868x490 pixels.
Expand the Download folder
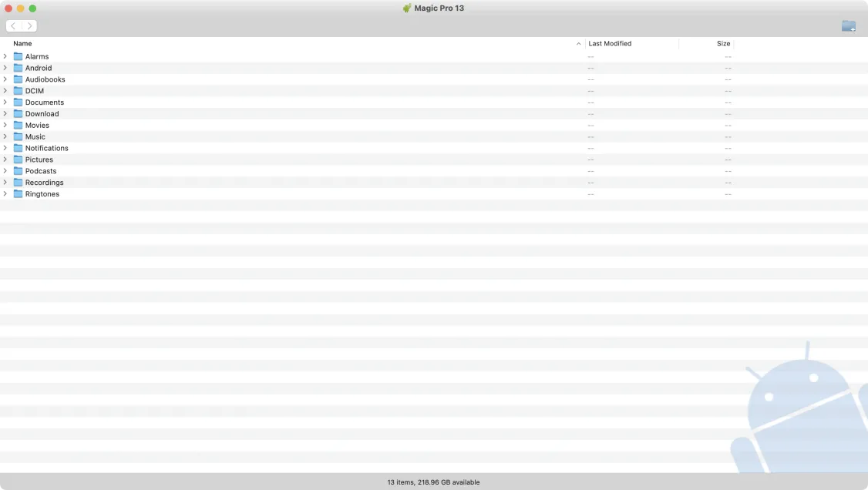[x=5, y=113]
